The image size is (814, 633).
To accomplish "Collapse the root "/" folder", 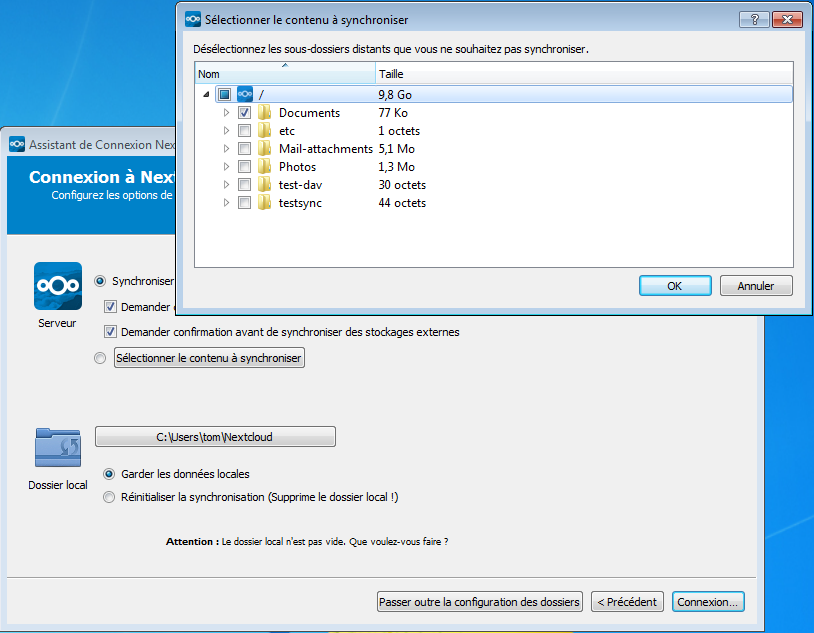I will tap(206, 93).
